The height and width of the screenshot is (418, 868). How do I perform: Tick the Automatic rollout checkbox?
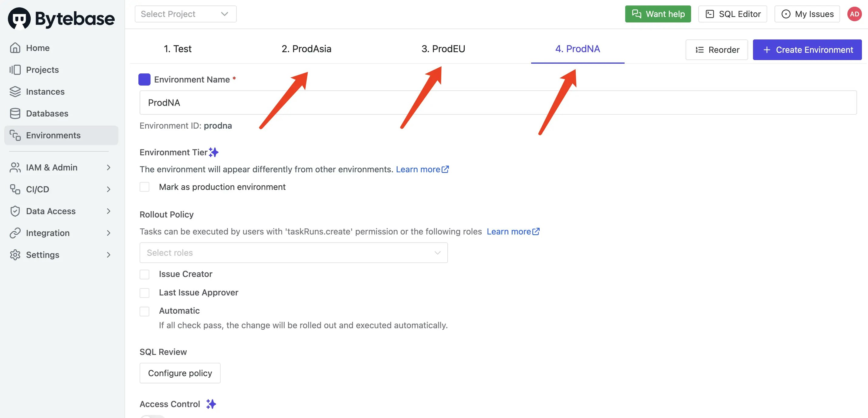click(144, 311)
